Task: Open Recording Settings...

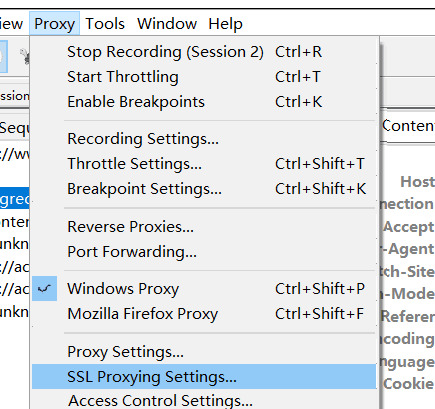Action: pyautogui.click(x=204, y=139)
